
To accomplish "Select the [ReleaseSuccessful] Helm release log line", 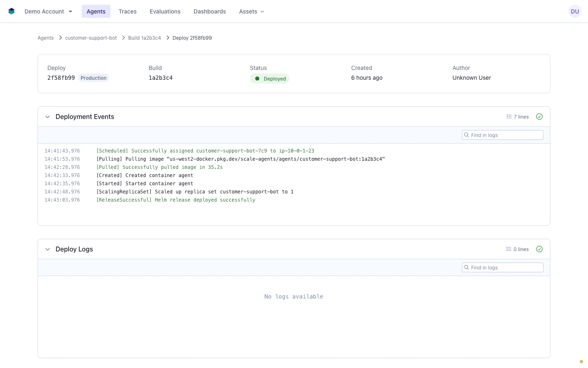I will [176, 200].
